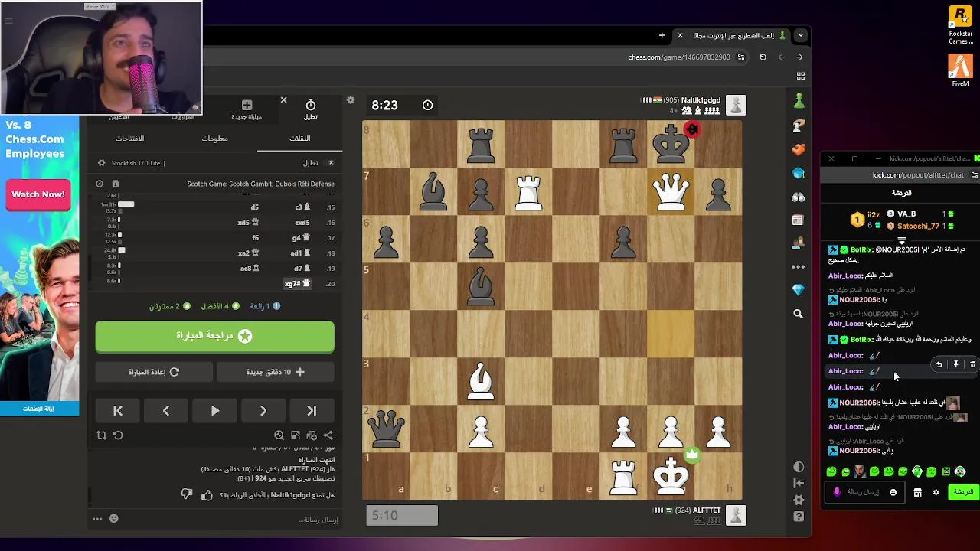
Task: Open the More three-dots sidebar icon
Action: coord(799,267)
